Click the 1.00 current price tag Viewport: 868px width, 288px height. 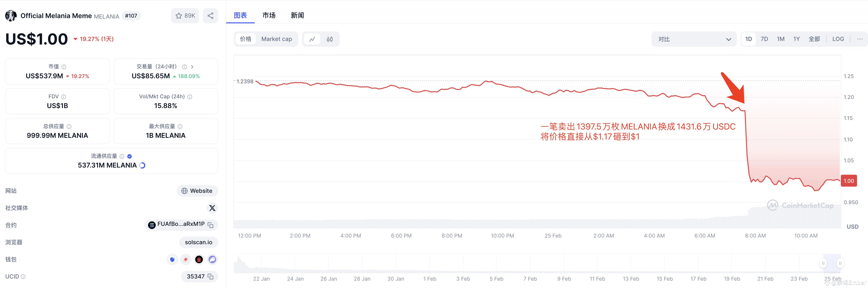click(x=848, y=181)
